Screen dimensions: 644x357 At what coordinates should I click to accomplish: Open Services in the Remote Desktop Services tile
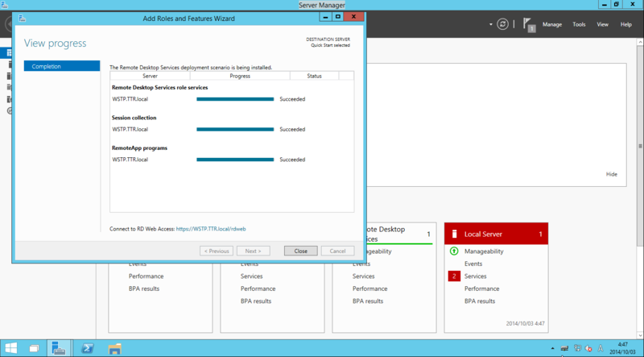[364, 276]
